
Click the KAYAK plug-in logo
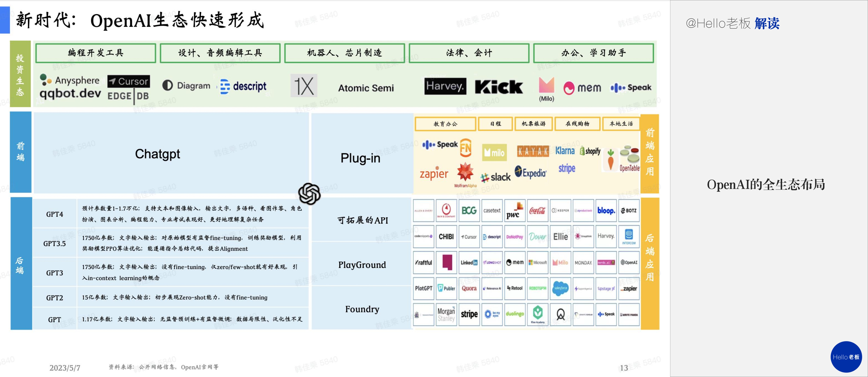[x=533, y=151]
